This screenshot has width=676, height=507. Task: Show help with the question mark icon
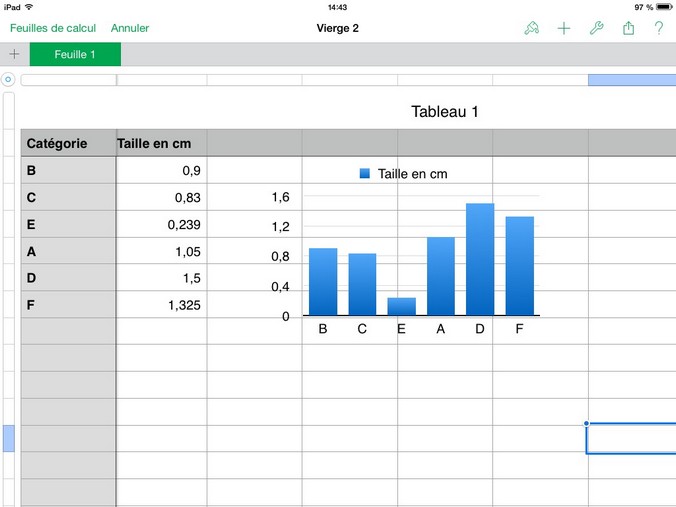click(x=659, y=28)
